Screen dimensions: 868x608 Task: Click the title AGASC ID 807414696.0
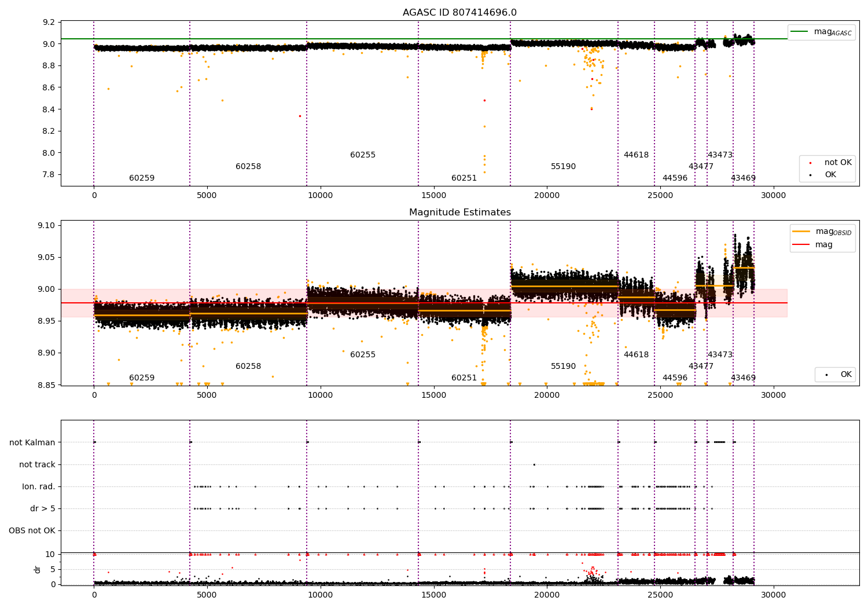click(459, 13)
